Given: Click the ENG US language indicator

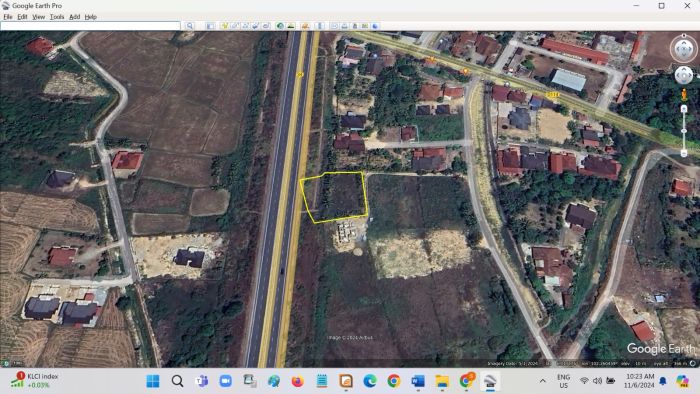Looking at the screenshot, I should (x=563, y=381).
